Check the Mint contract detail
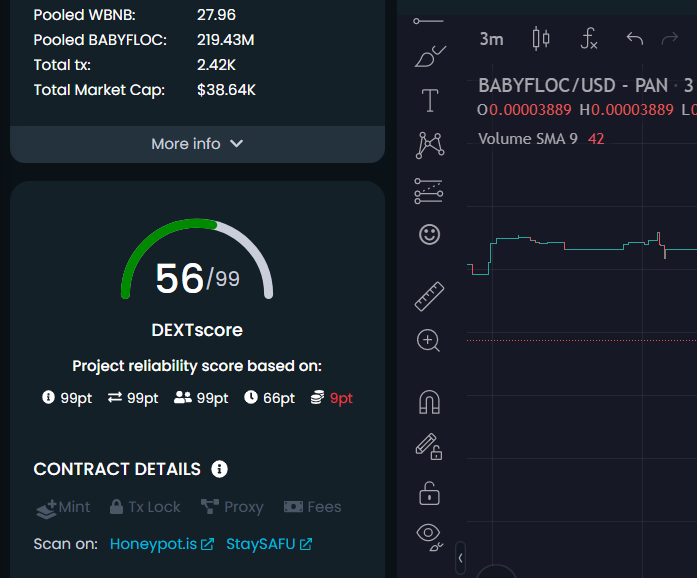 point(63,507)
